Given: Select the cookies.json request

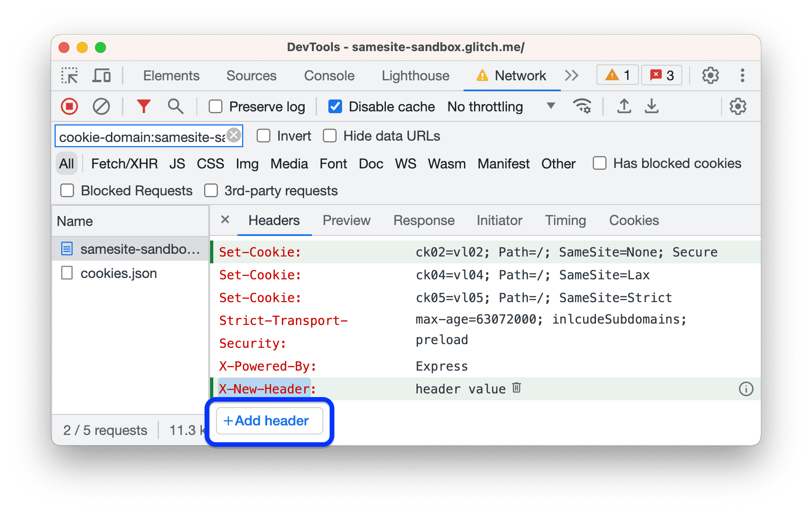Looking at the screenshot, I should pyautogui.click(x=118, y=273).
